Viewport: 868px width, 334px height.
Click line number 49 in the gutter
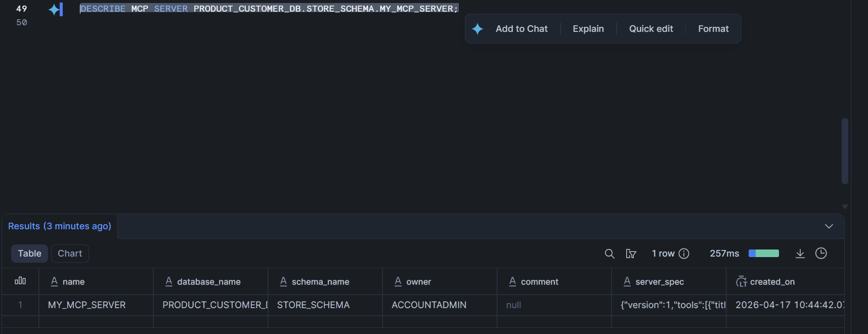[22, 9]
